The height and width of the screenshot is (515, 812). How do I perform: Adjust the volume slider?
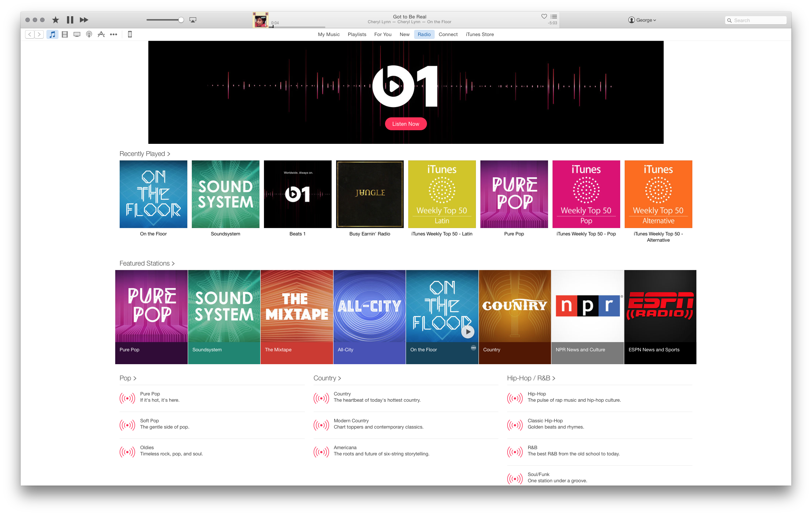pyautogui.click(x=165, y=20)
